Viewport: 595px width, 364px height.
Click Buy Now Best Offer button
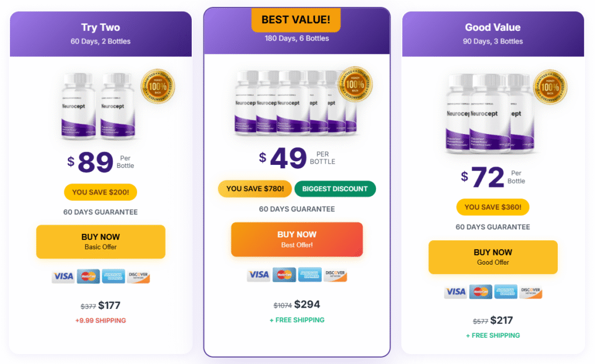(297, 239)
